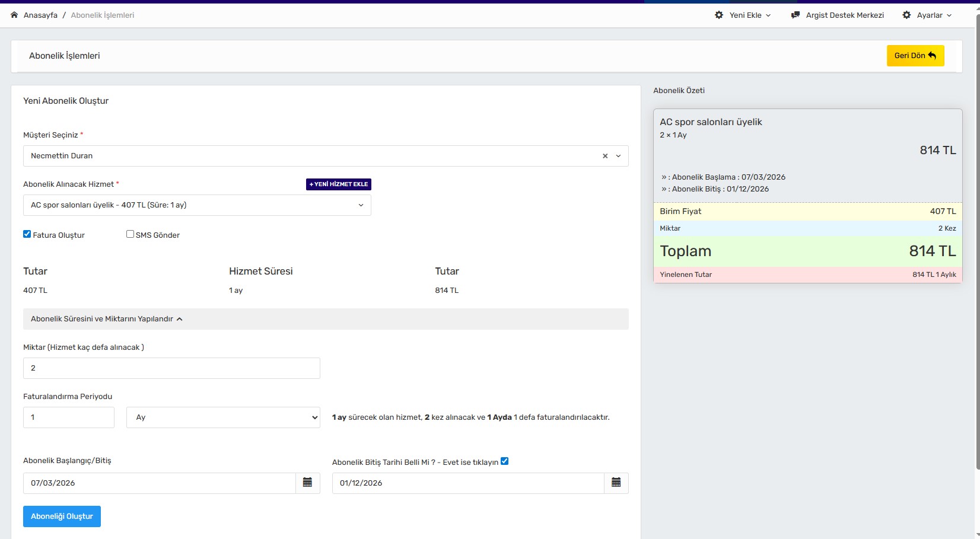This screenshot has height=539, width=980.
Task: Toggle the Abonelik Bitiş Tarihi Belli Mi checkbox
Action: (504, 461)
